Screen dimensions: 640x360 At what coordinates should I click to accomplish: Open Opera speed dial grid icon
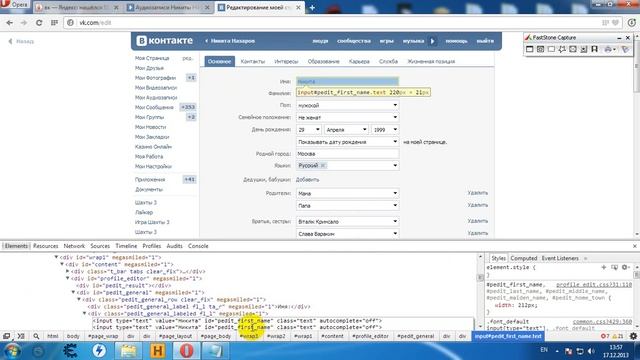[54, 23]
